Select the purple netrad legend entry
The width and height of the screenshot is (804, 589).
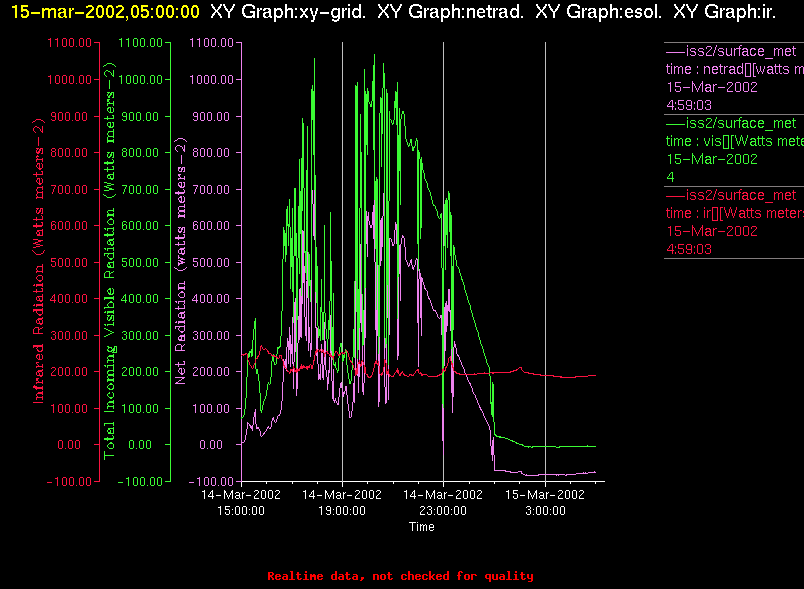734,78
